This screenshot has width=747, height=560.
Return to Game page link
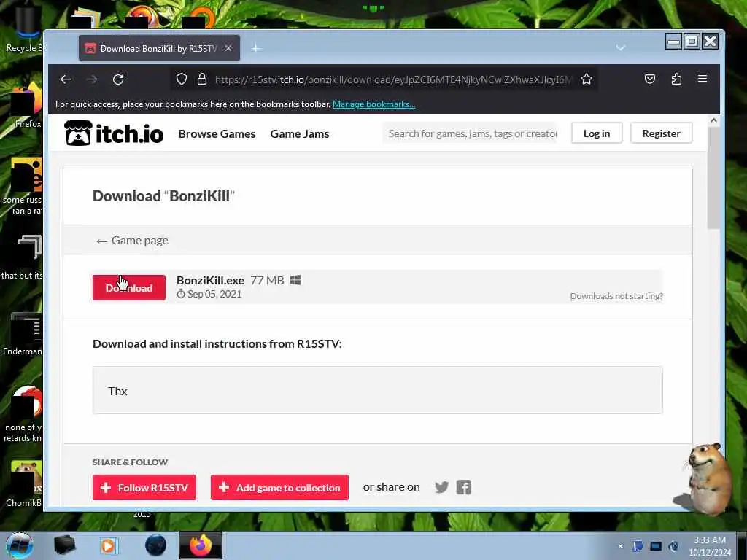[x=132, y=241]
